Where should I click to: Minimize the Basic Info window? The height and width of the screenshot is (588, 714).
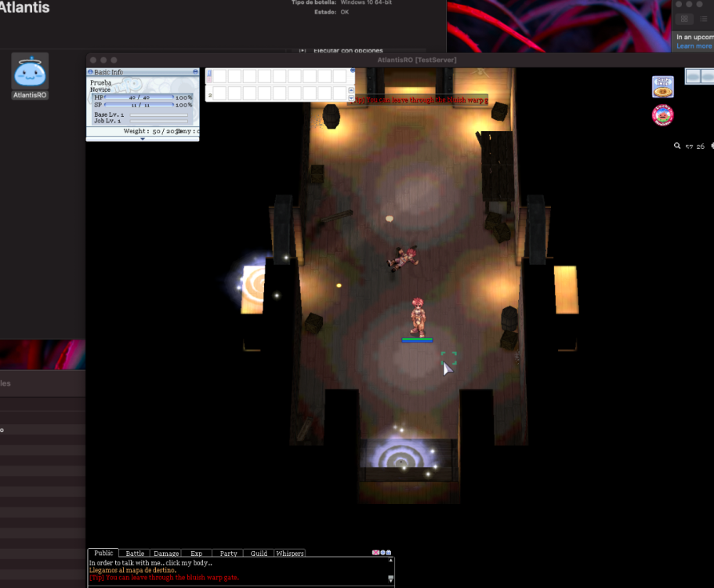(x=195, y=72)
